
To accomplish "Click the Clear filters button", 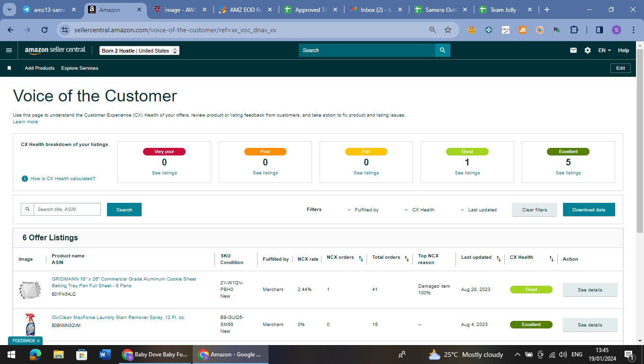I will pos(534,209).
